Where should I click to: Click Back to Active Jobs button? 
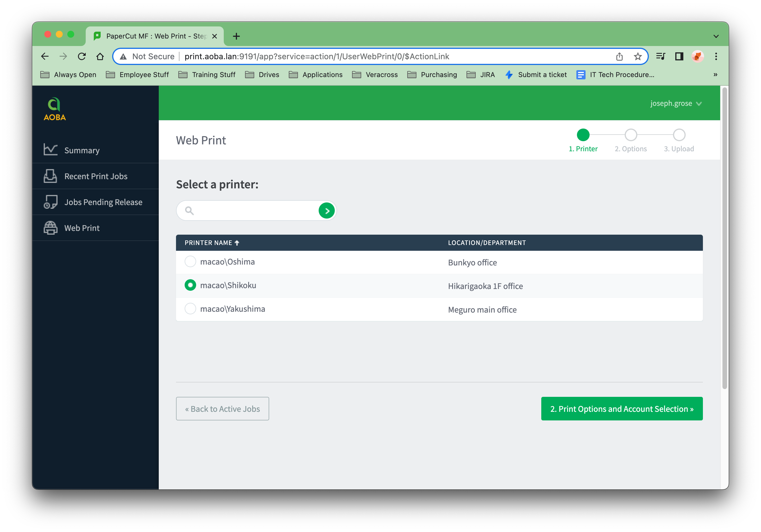222,409
